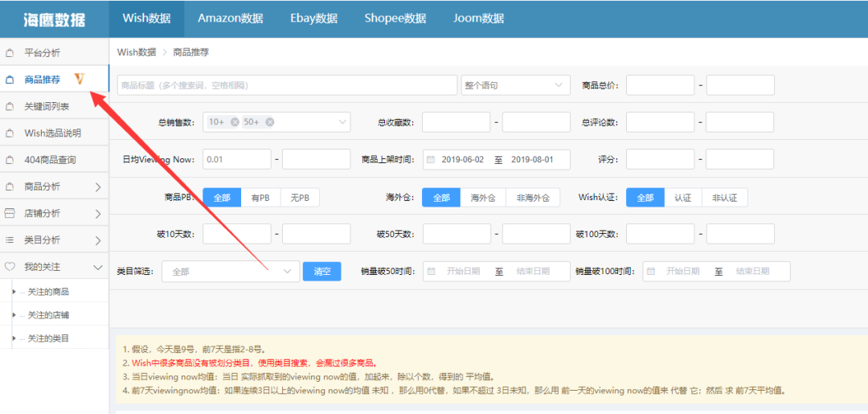Select 全部 under Wish认证
Viewport: 868px width, 414px height.
point(645,198)
